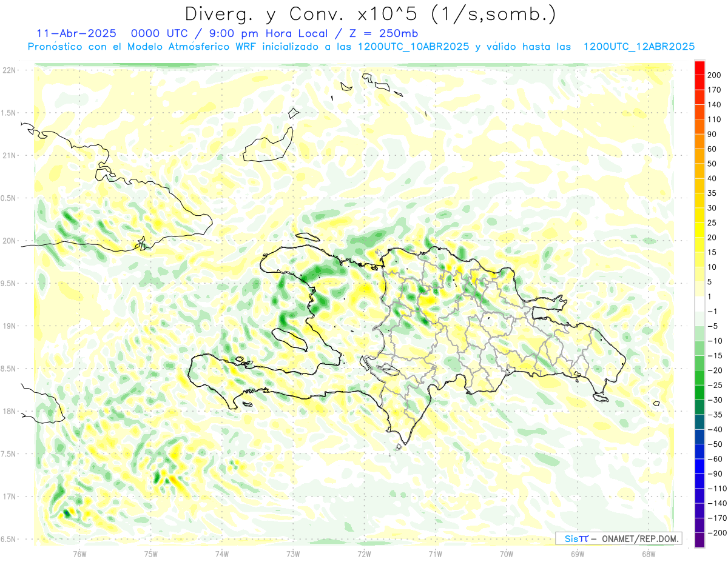Click the negative 140 colorbar label
The image size is (728, 562).
pos(716,503)
